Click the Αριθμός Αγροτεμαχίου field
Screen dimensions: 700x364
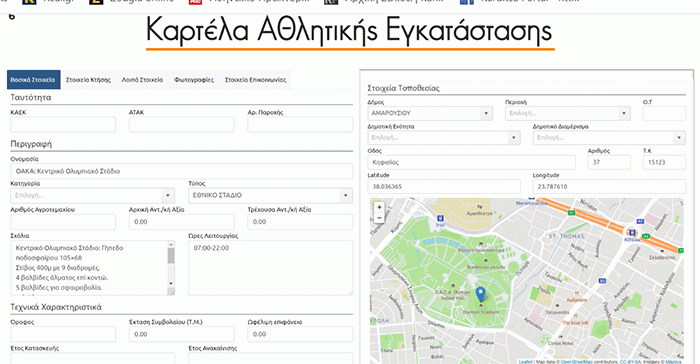[63, 222]
